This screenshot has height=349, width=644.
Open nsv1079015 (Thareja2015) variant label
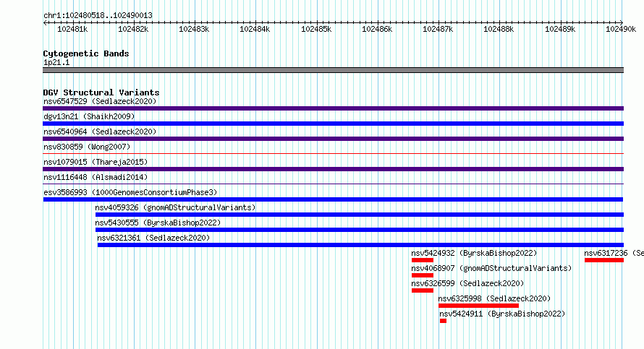pyautogui.click(x=96, y=162)
